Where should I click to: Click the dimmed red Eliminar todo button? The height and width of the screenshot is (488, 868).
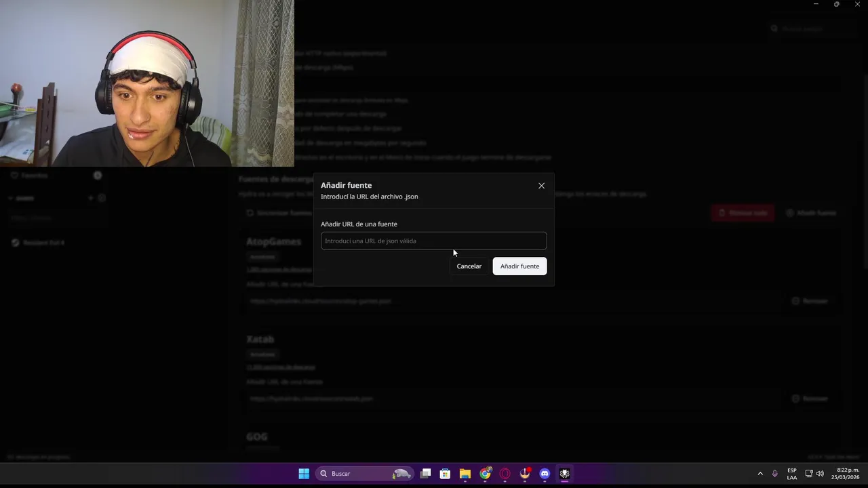[x=743, y=213]
